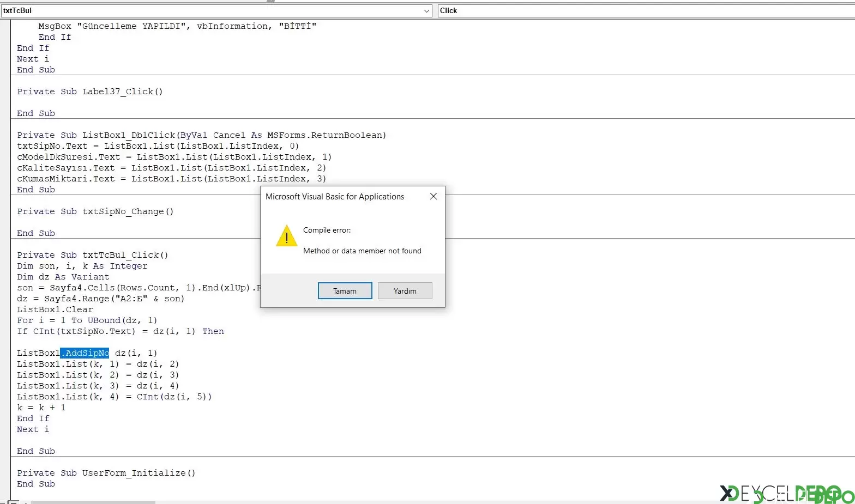Open the Click procedure dropdown
This screenshot has height=504, width=855.
[x=646, y=11]
